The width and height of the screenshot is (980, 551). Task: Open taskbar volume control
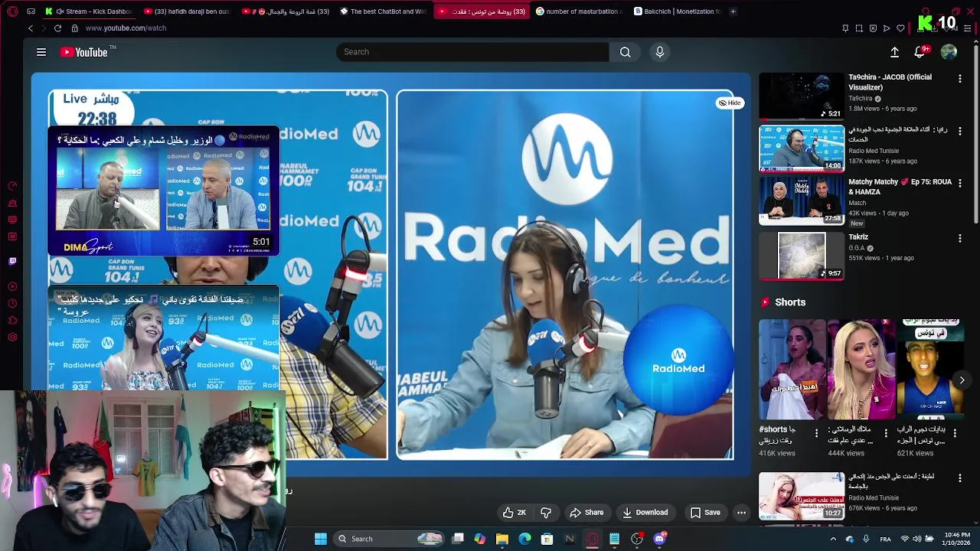917,539
